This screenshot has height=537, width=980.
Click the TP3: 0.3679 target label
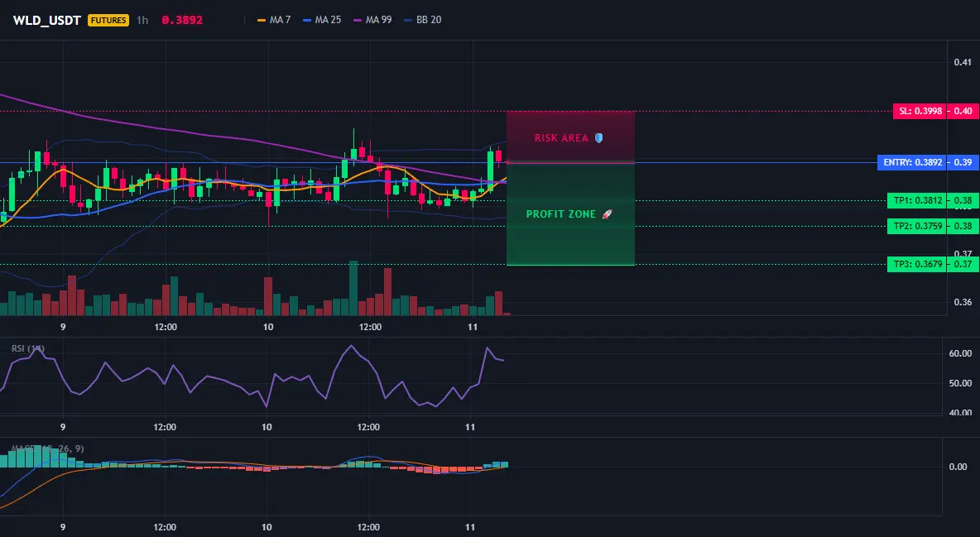917,265
